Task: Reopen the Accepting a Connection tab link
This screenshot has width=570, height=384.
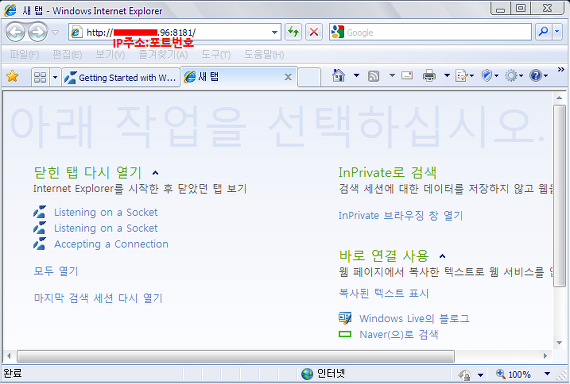Action: 111,244
